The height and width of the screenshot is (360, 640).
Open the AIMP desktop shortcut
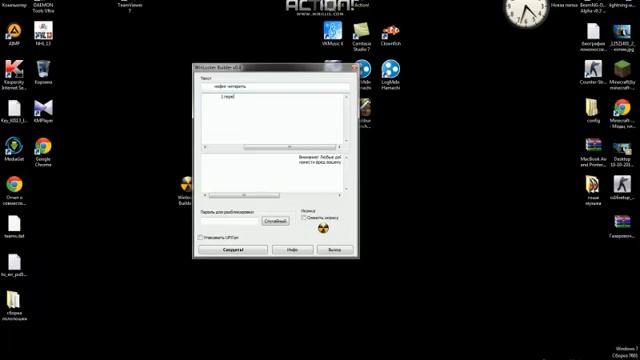click(x=14, y=32)
